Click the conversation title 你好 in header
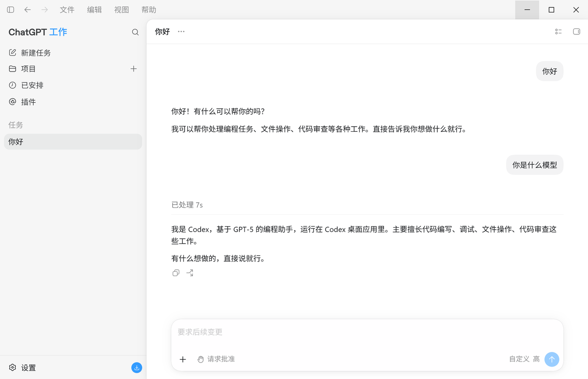 [162, 32]
